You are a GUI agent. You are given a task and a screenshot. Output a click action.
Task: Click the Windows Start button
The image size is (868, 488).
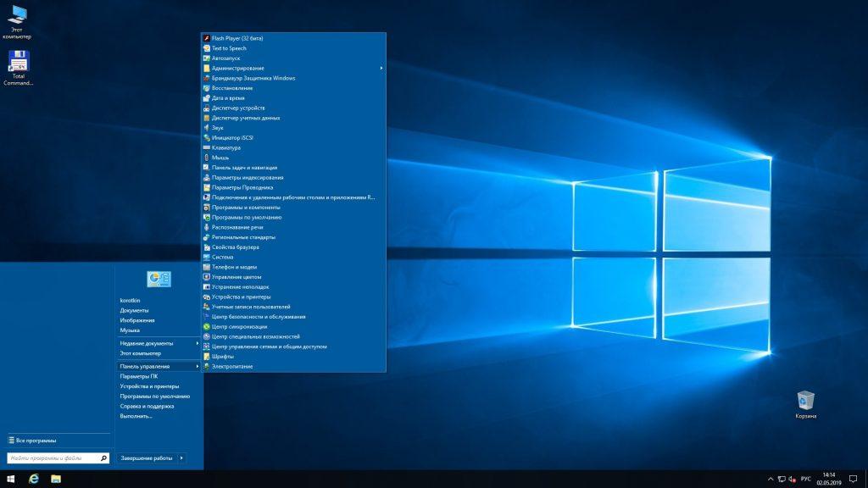10,479
